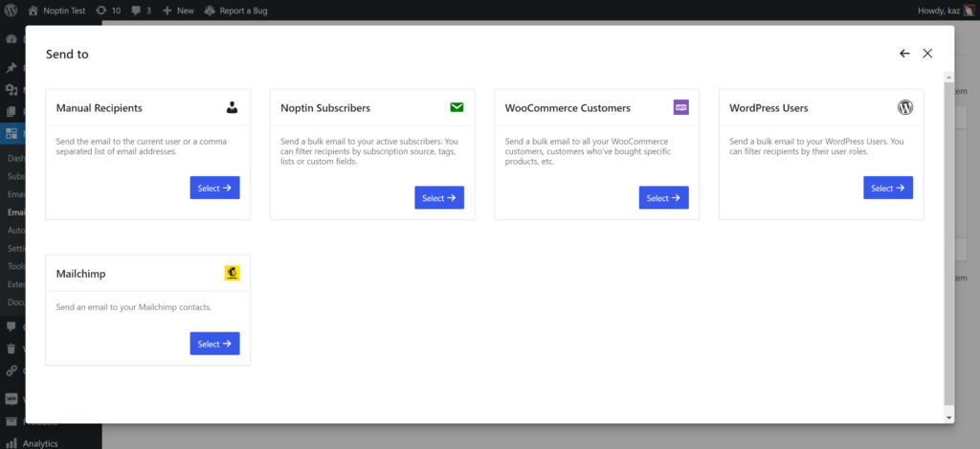Image resolution: width=980 pixels, height=449 pixels.
Task: Select Manual Recipients option
Action: click(x=214, y=189)
